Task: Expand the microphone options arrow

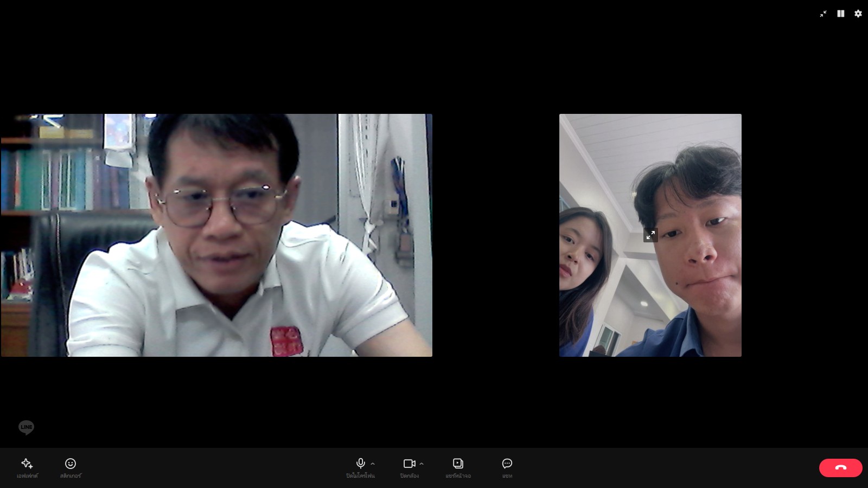Action: (373, 464)
